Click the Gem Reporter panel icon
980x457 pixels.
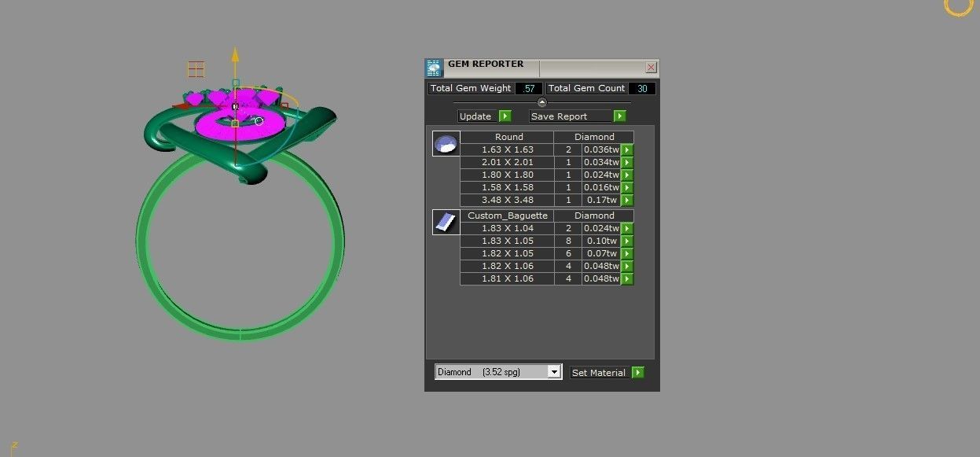434,68
